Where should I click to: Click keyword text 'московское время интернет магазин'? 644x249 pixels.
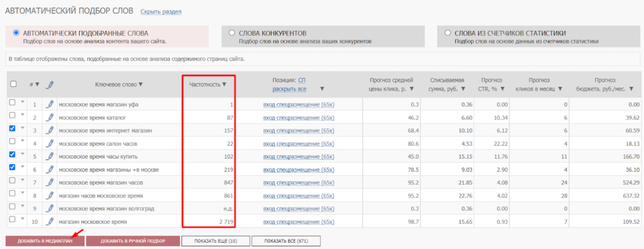tap(106, 131)
